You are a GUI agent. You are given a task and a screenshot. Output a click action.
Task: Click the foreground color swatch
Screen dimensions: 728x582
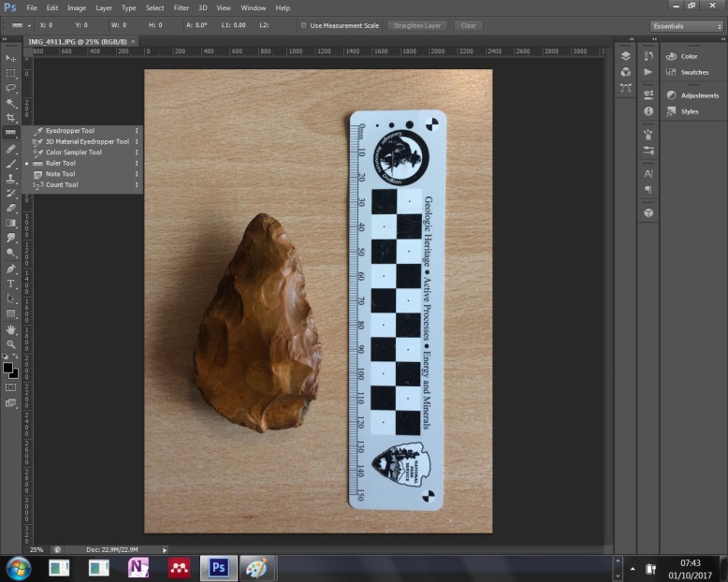pyautogui.click(x=7, y=368)
